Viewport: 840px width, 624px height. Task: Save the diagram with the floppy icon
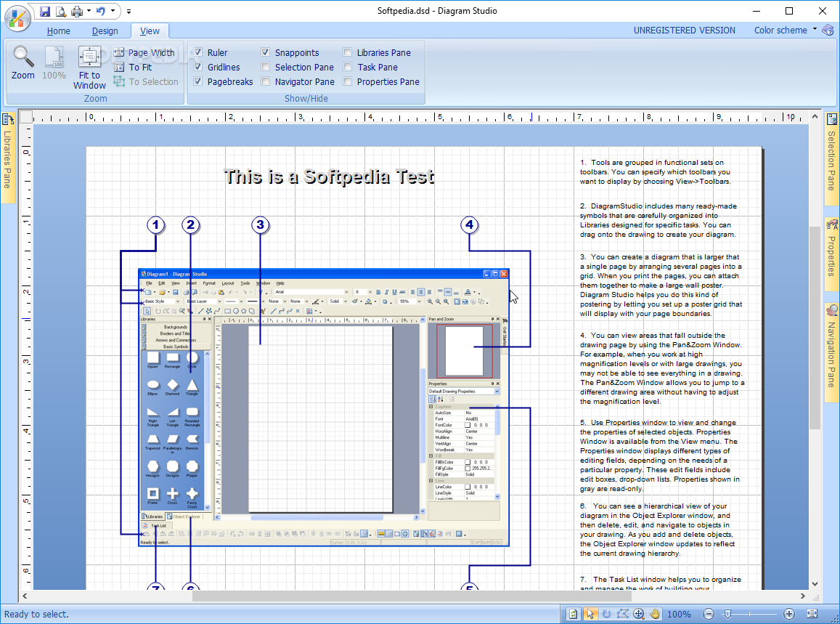coord(45,11)
